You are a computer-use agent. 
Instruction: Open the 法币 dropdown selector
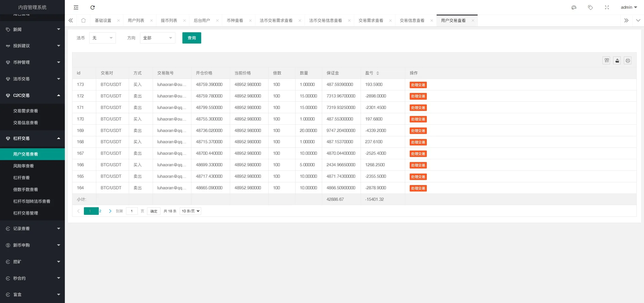pyautogui.click(x=102, y=38)
